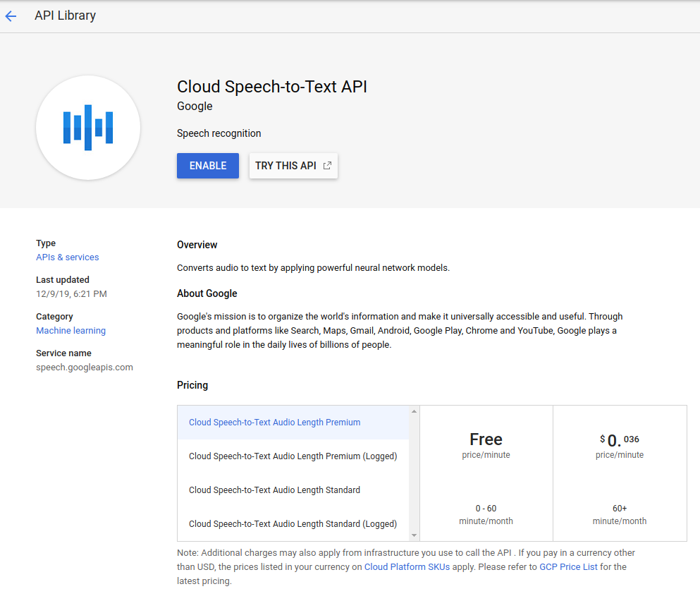The height and width of the screenshot is (589, 700).
Task: Click the Cloud Speech-to-Text API heading
Action: [x=272, y=87]
